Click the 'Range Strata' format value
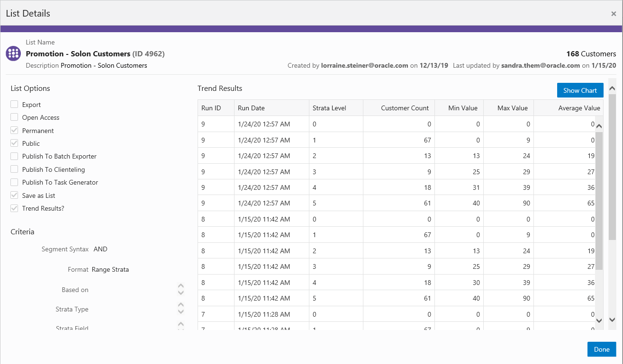The image size is (623, 364). (110, 269)
